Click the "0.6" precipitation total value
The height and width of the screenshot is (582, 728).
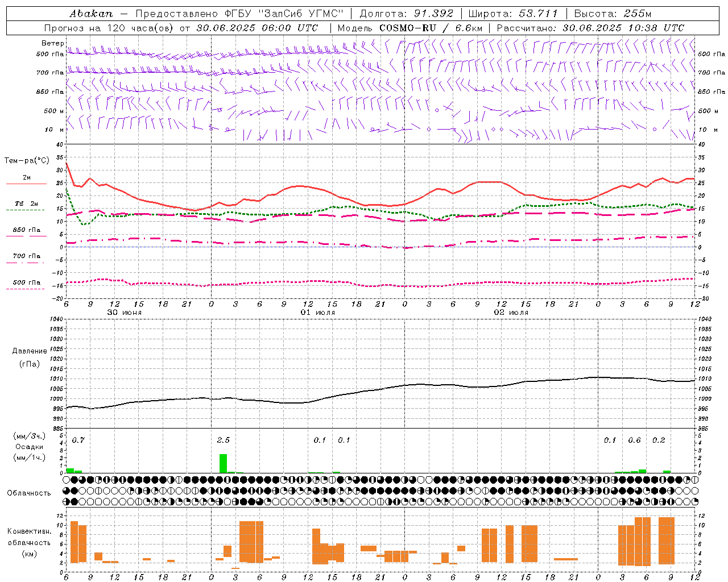tap(634, 440)
